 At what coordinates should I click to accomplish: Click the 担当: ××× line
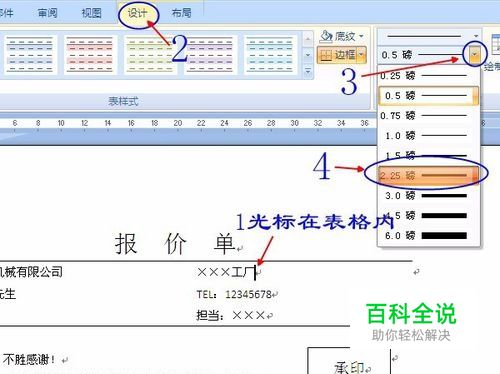coord(231,315)
